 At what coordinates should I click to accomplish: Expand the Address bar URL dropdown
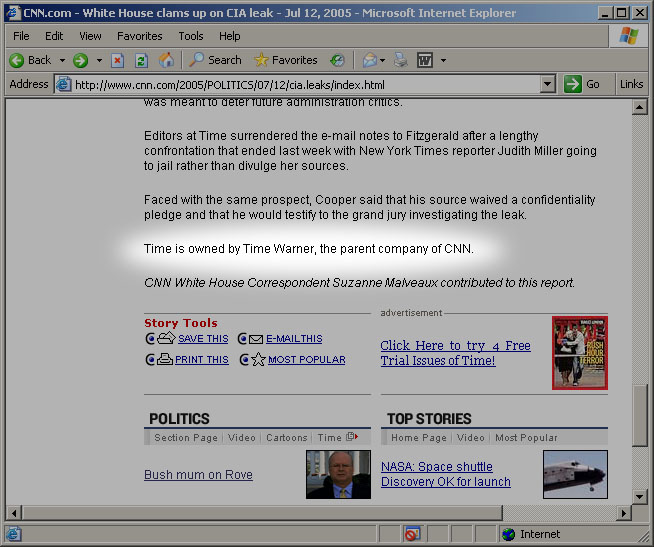tap(548, 84)
